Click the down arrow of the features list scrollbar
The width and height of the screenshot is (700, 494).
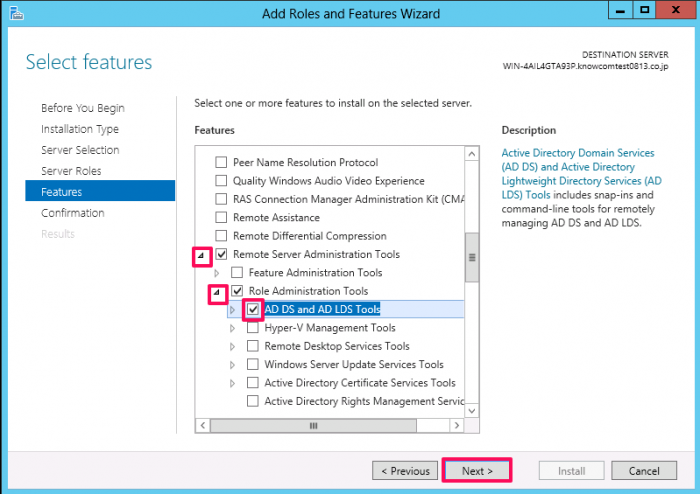click(x=472, y=410)
